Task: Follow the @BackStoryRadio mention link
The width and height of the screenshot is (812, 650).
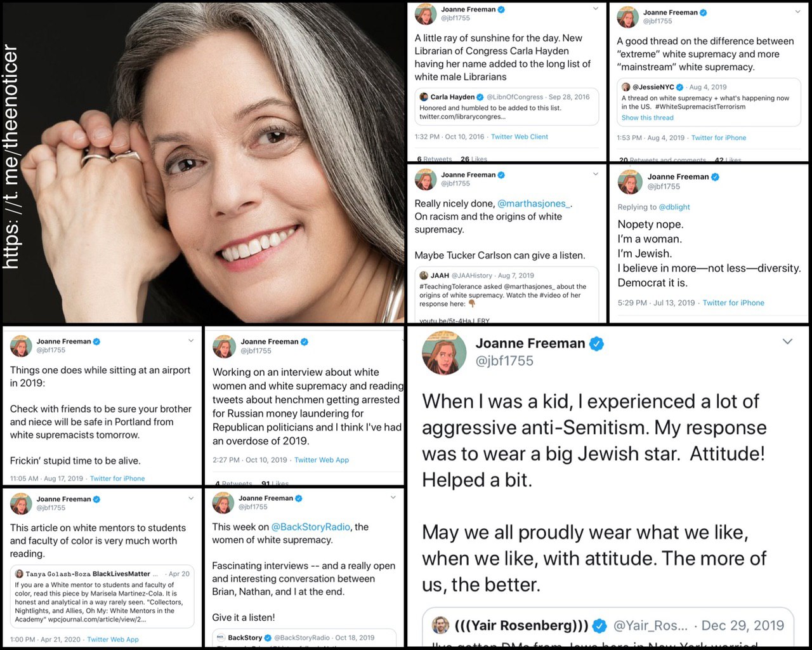Action: 311,527
